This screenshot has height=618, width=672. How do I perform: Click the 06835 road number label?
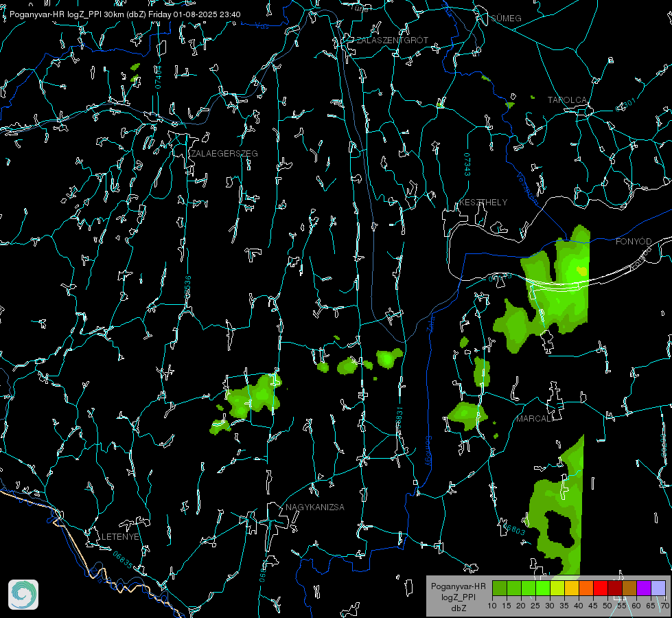123,560
